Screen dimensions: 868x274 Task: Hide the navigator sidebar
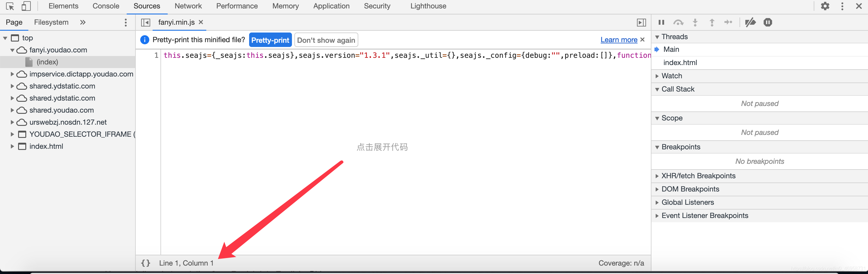tap(146, 22)
